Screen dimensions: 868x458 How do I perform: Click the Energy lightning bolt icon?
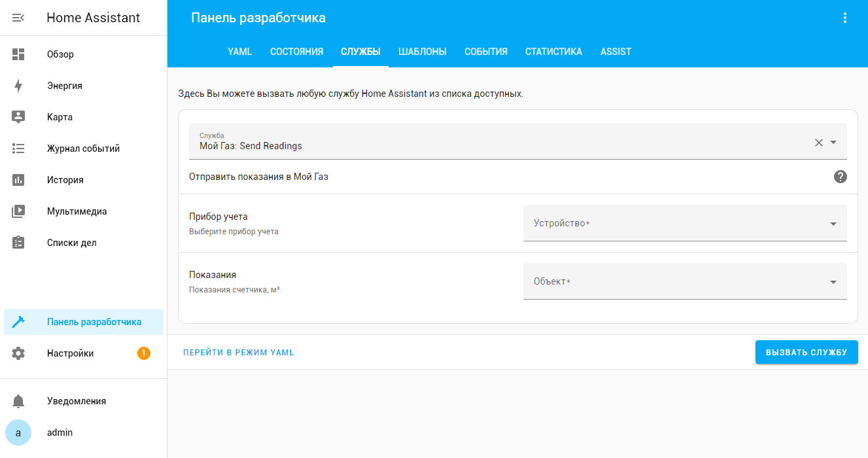click(x=18, y=86)
